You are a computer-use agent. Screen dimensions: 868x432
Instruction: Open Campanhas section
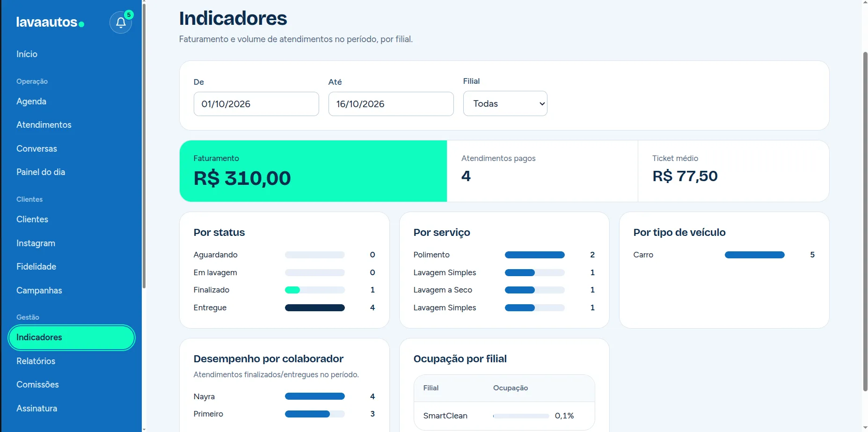pos(39,291)
